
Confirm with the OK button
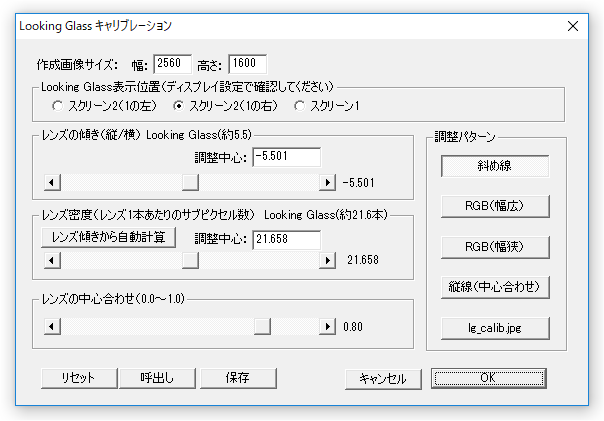point(488,378)
